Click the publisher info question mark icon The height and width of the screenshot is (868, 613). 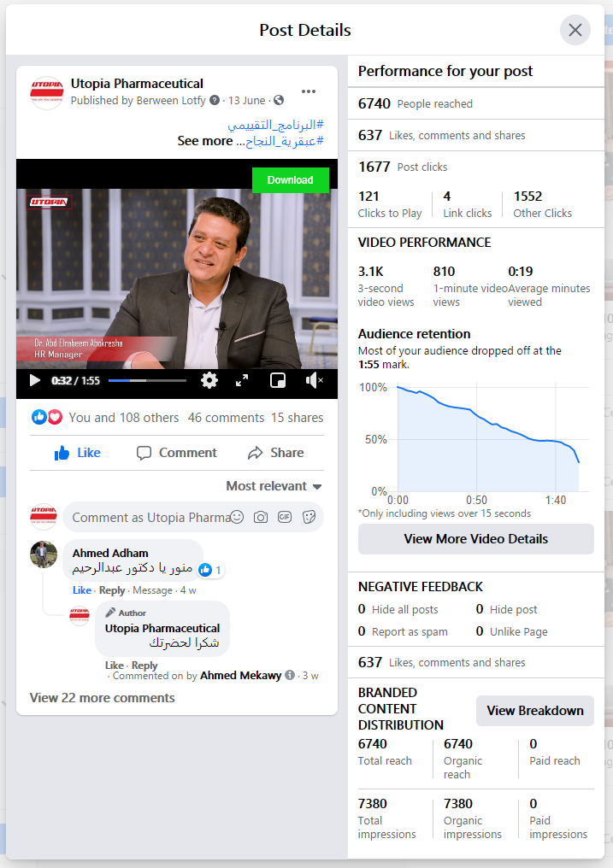coord(215,100)
